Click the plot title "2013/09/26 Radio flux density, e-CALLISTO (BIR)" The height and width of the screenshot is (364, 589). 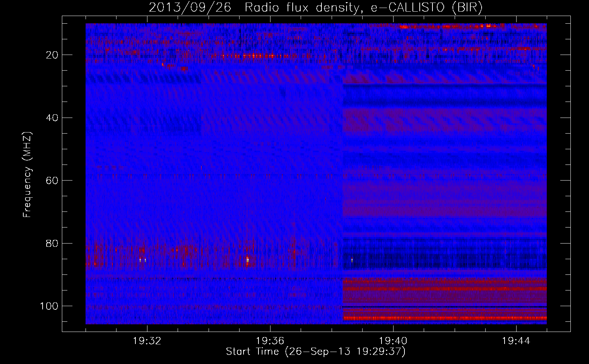pyautogui.click(x=316, y=8)
